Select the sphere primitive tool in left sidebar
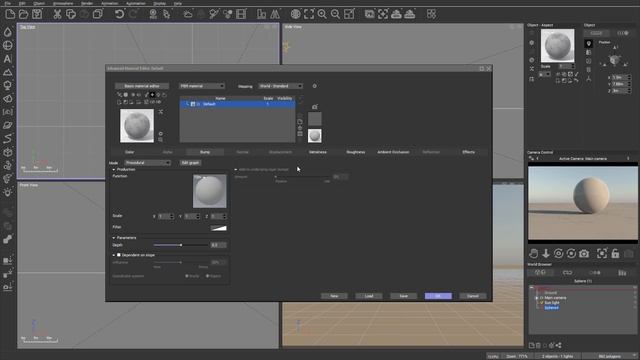Screen dimensions: 640x360 click(x=8, y=45)
